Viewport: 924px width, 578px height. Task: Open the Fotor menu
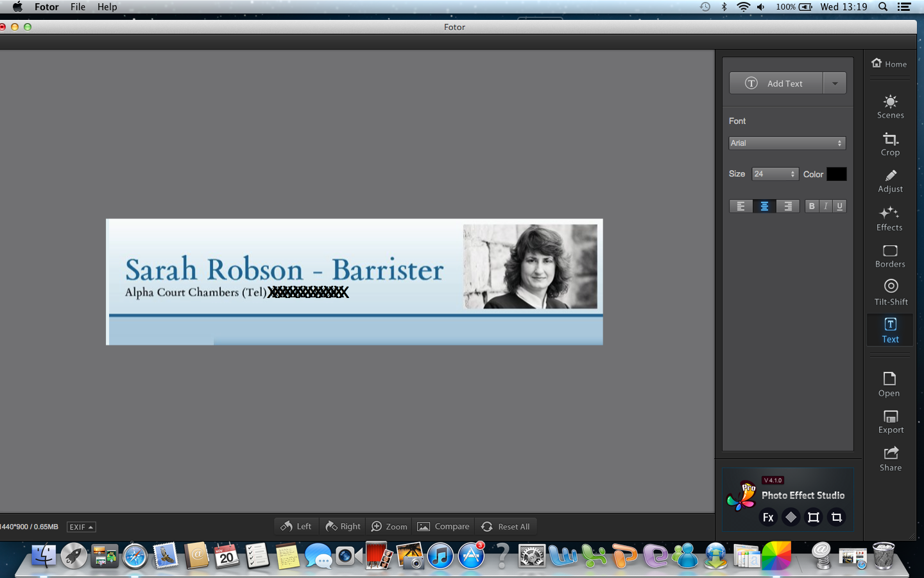pyautogui.click(x=47, y=7)
